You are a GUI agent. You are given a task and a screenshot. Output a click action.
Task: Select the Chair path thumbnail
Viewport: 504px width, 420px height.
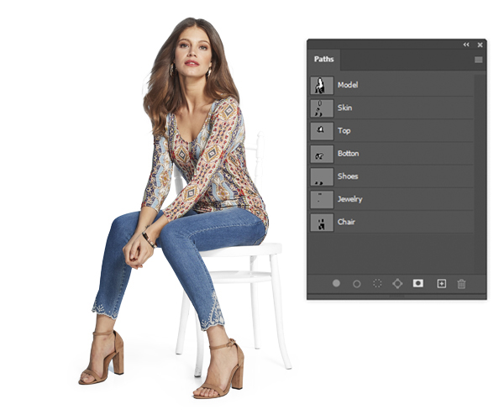322,222
